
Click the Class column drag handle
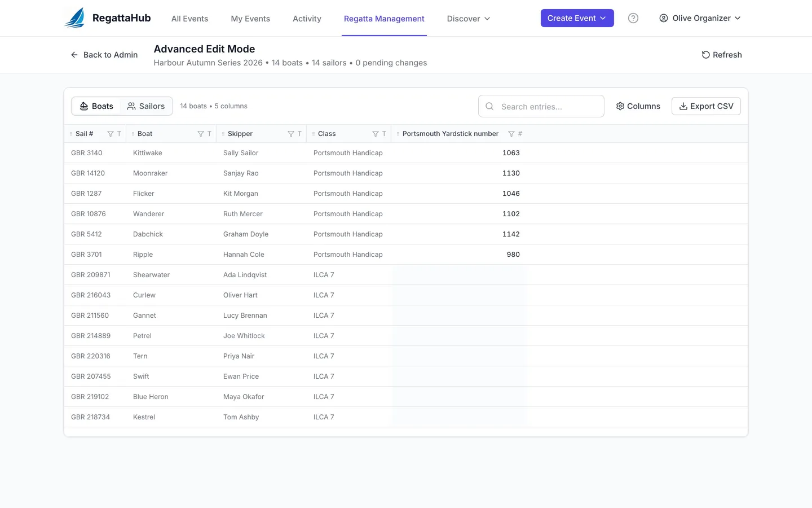point(314,134)
